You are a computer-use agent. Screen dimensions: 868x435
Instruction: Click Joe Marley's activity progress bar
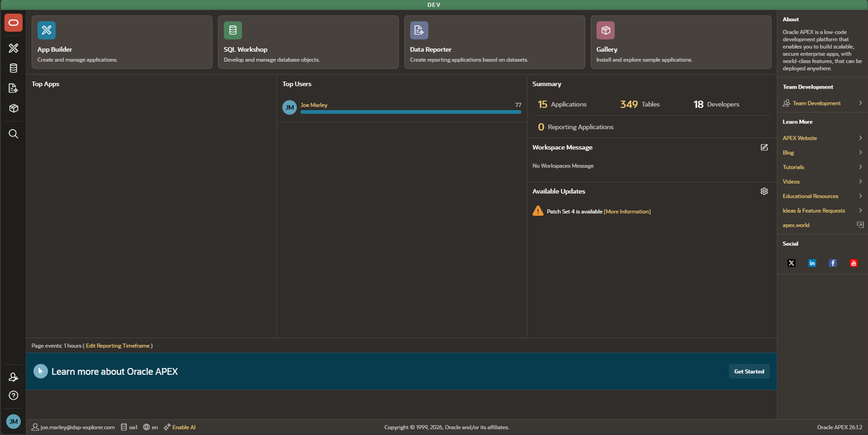[x=410, y=112]
